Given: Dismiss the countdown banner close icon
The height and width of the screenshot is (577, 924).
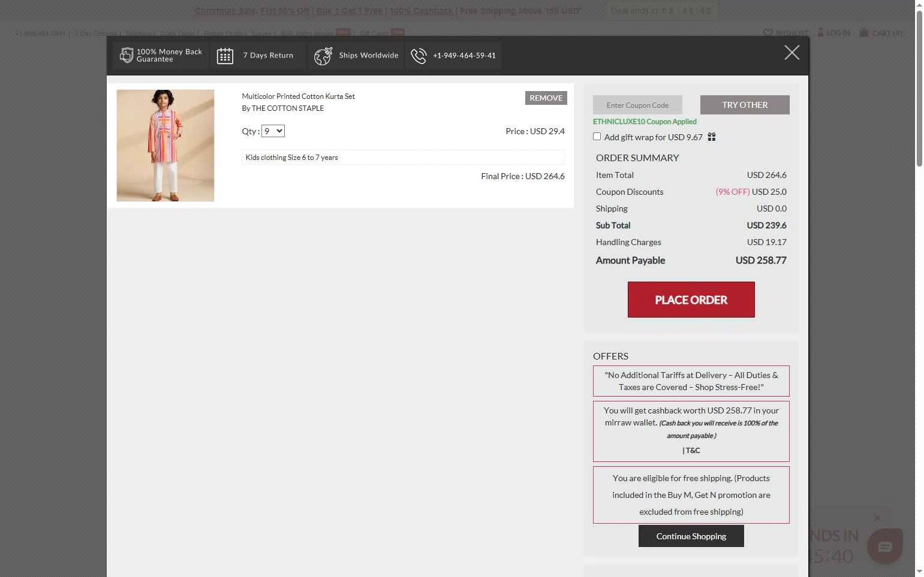Looking at the screenshot, I should click(x=877, y=518).
